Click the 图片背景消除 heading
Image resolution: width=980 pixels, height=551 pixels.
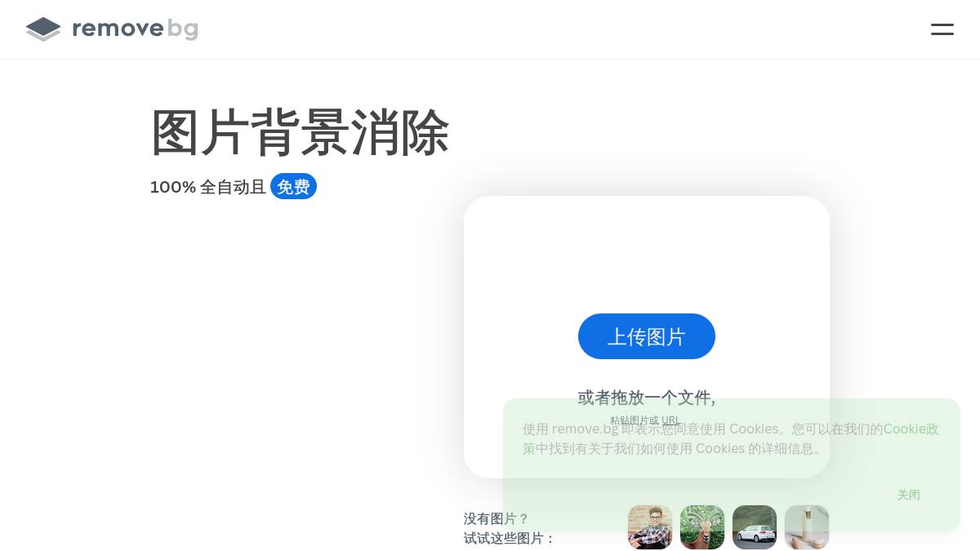(x=300, y=132)
